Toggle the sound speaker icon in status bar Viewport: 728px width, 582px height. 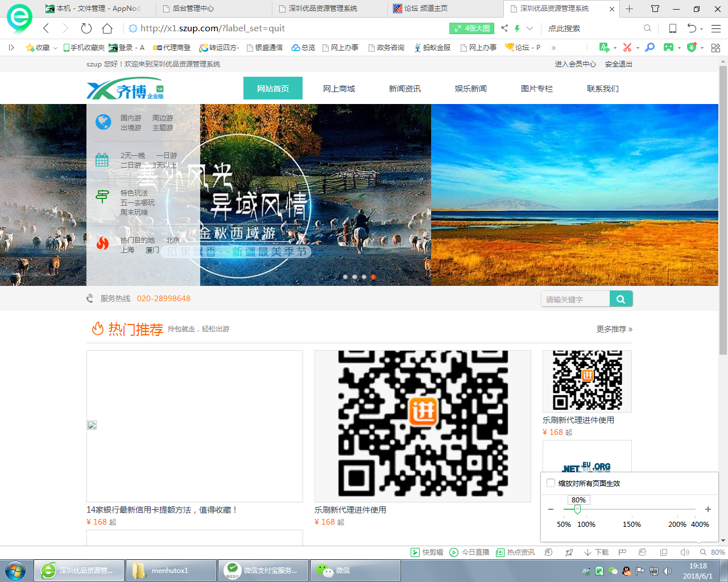tap(684, 552)
